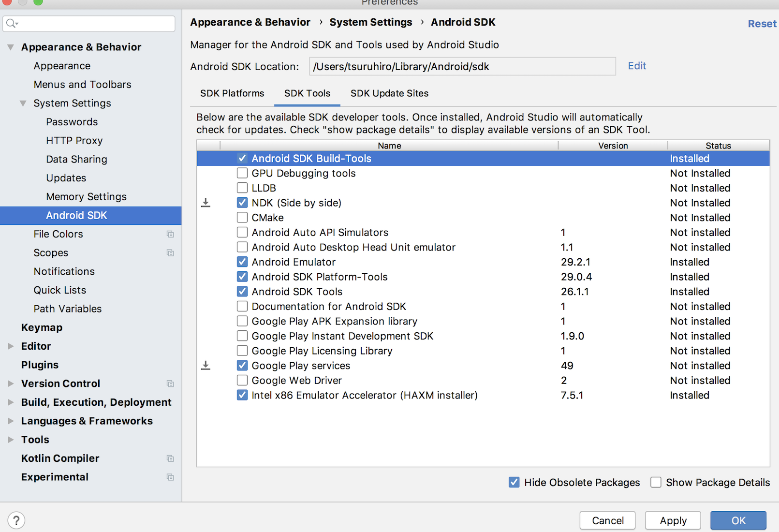Uncheck Intel x86 Emulator Accelerator checkbox
The height and width of the screenshot is (532, 779).
[x=242, y=395]
